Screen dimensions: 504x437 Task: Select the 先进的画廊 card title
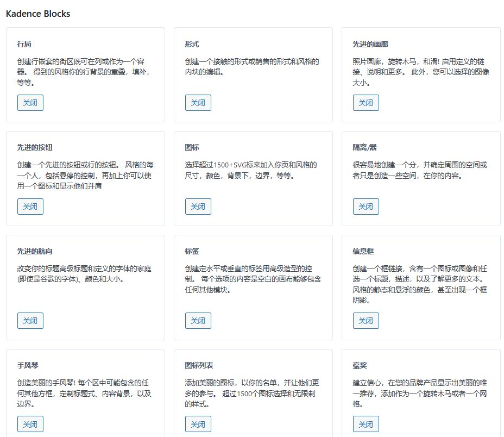coord(370,44)
